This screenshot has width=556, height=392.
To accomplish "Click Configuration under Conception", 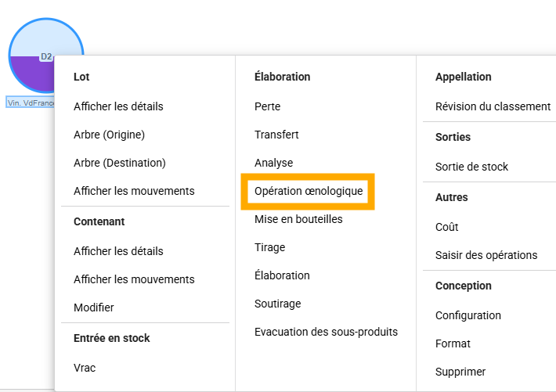I will pos(468,315).
